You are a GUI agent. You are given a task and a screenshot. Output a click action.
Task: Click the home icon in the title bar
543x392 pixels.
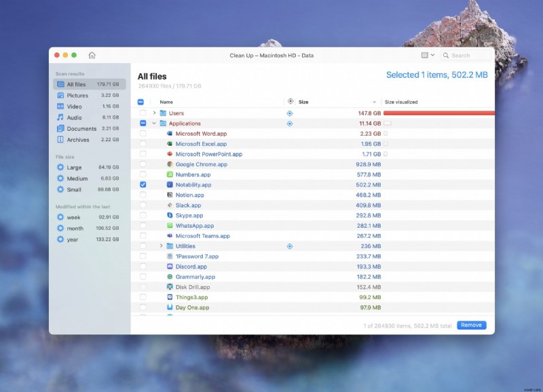(x=92, y=56)
